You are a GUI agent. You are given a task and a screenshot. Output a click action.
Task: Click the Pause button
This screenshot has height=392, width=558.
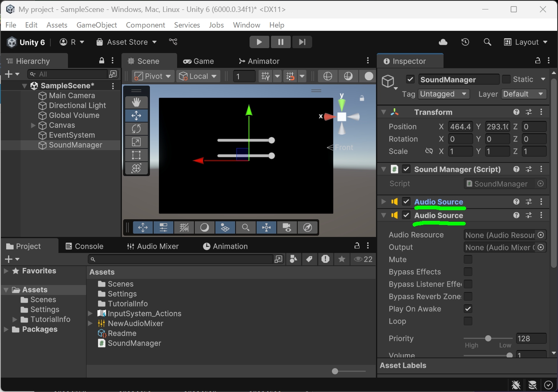[280, 42]
